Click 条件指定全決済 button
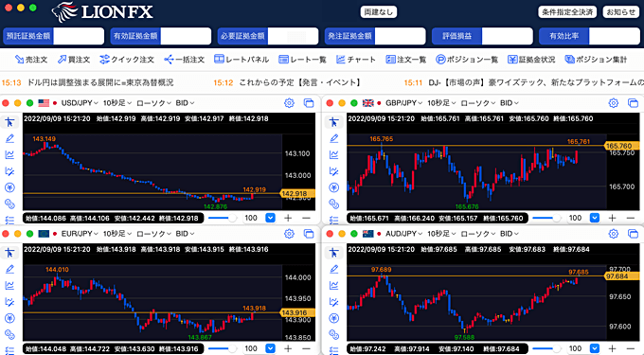This screenshot has height=355, width=644. click(x=567, y=12)
